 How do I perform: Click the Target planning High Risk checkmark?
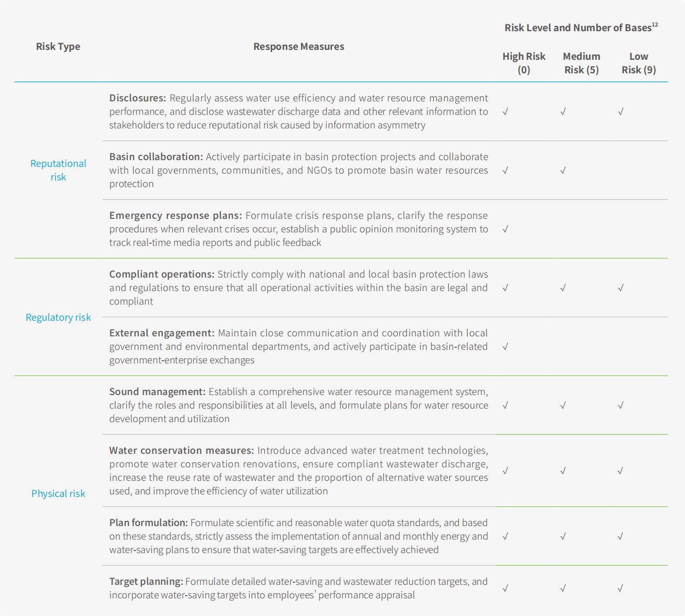pyautogui.click(x=506, y=588)
